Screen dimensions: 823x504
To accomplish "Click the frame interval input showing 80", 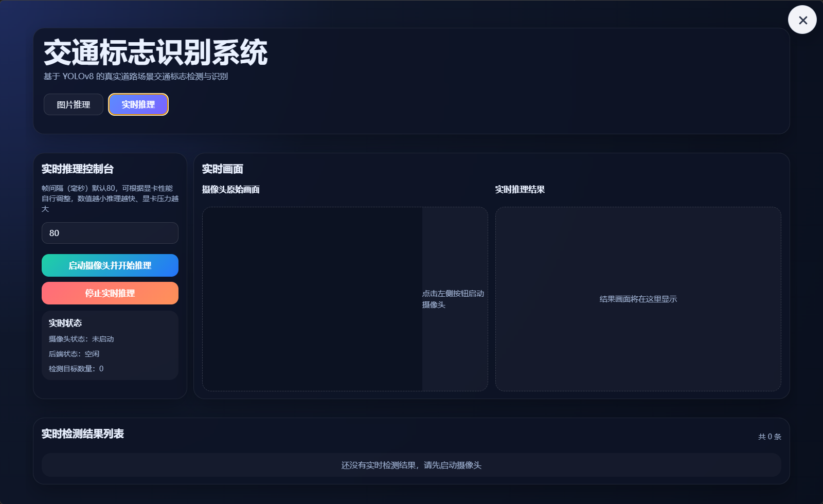I will click(110, 233).
